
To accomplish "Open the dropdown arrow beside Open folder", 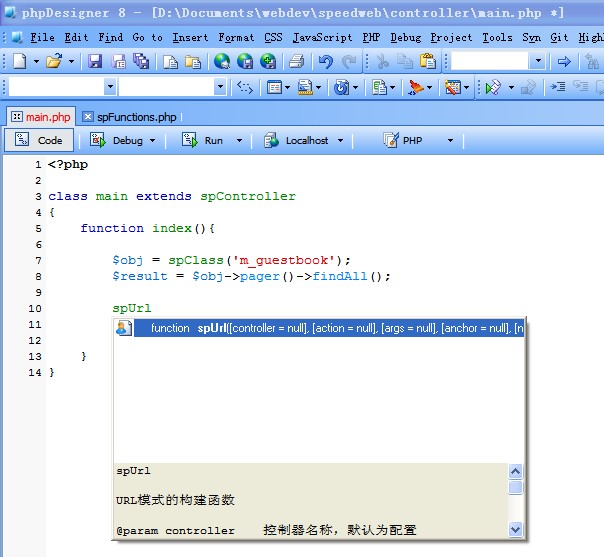I will point(71,61).
